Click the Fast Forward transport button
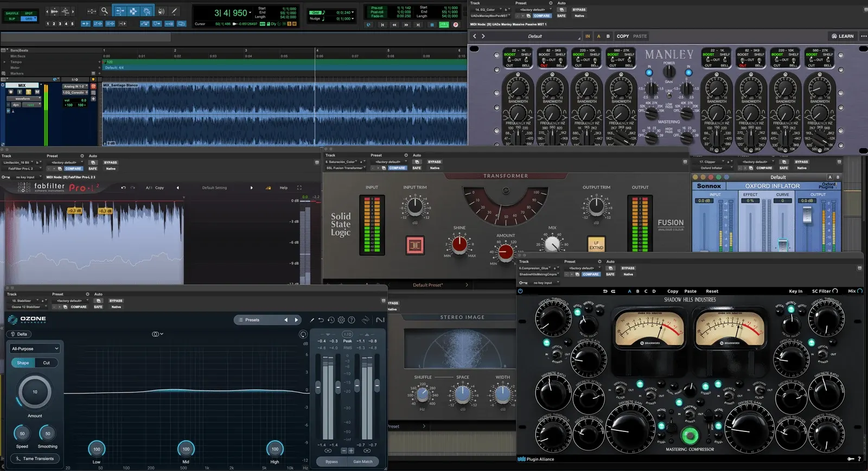The width and height of the screenshot is (868, 471). [406, 24]
